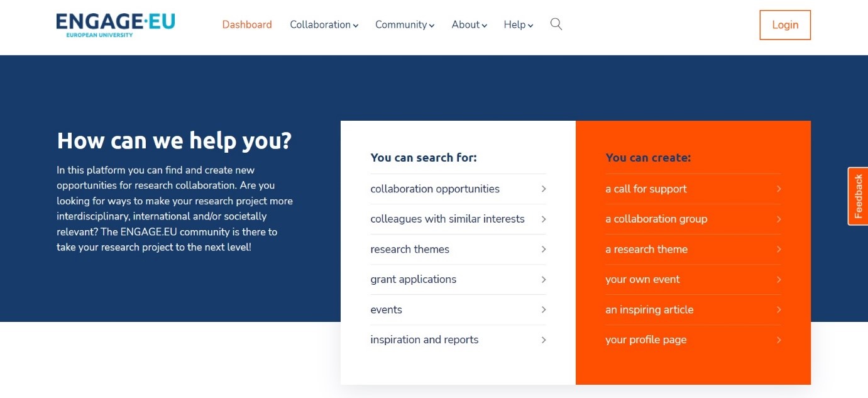This screenshot has height=398, width=868.
Task: Click the Login button
Action: coord(784,25)
